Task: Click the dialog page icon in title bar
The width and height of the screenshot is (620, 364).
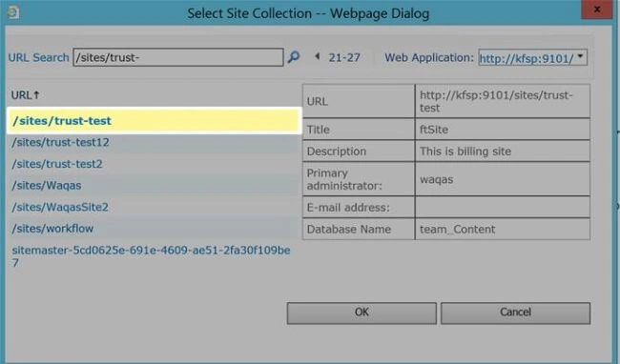Action: [12, 12]
